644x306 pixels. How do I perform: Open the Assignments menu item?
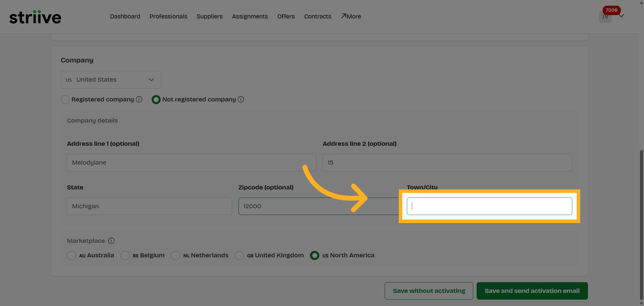coord(250,16)
